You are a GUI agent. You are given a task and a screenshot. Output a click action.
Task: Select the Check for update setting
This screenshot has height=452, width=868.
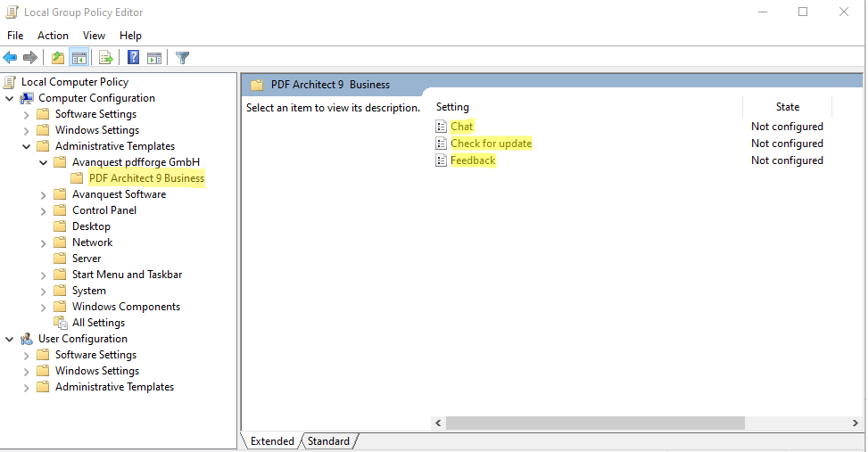[x=491, y=144]
